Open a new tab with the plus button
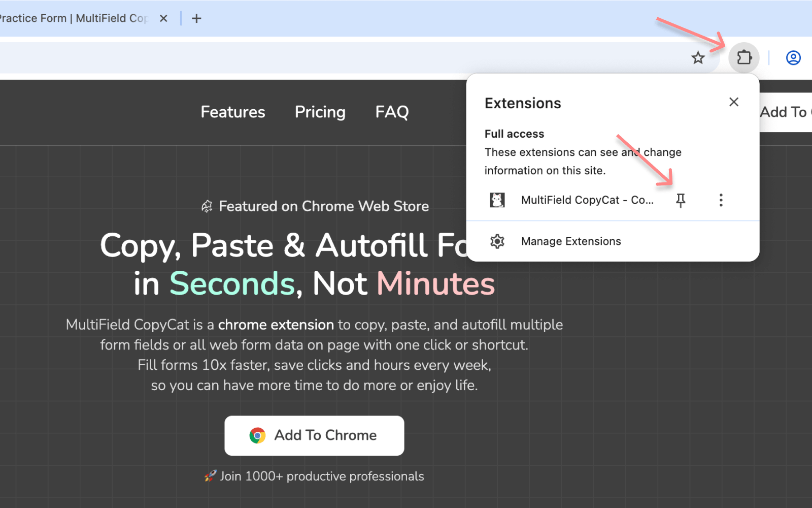 click(x=196, y=18)
